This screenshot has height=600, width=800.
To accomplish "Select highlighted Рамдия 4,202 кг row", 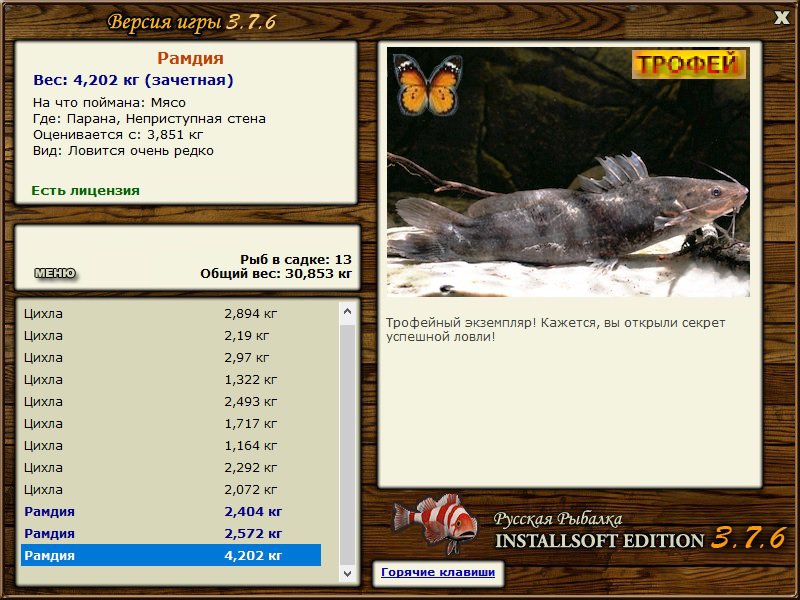I will point(171,555).
